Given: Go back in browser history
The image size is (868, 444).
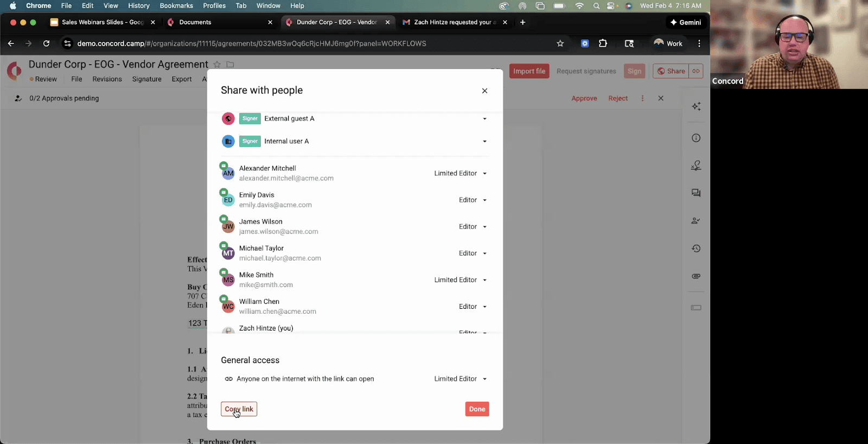Looking at the screenshot, I should (x=11, y=43).
